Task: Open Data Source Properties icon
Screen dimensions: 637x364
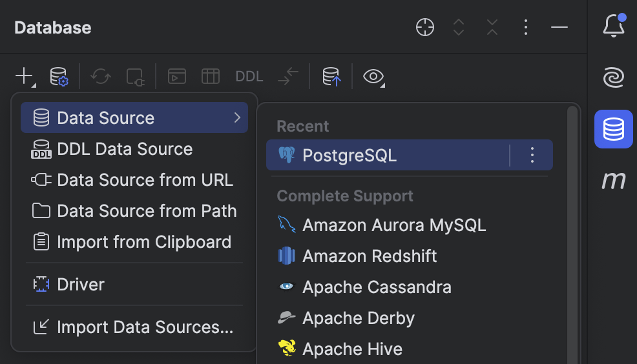Action: [x=59, y=76]
